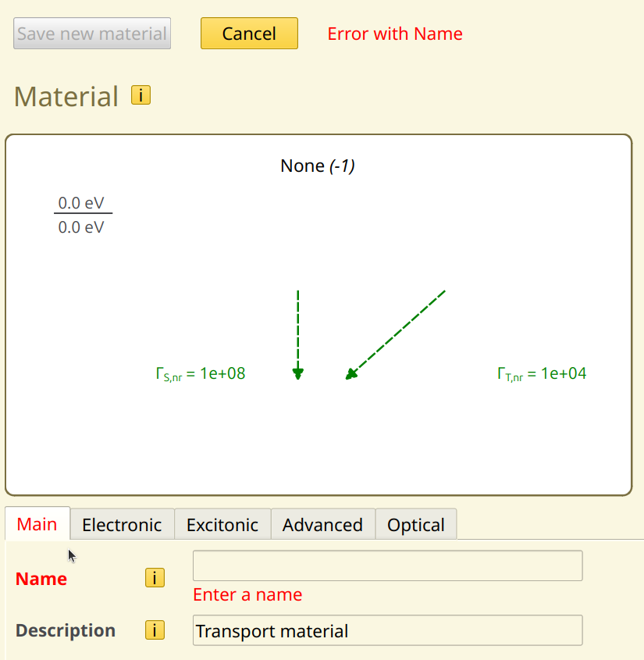Select the ΓS,nr = 1e+08 rate label
The width and height of the screenshot is (644, 660).
(201, 374)
